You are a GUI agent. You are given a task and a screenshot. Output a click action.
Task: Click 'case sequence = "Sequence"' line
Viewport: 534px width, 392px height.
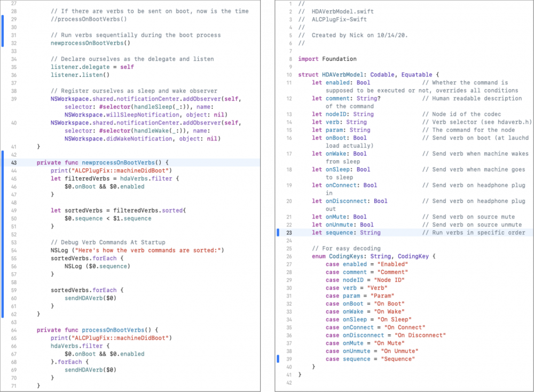point(370,359)
